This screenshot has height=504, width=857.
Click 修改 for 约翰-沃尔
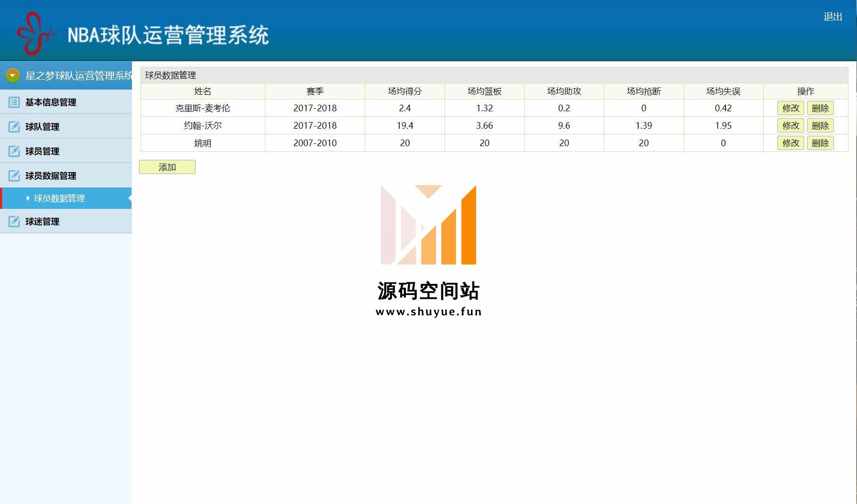coord(791,126)
